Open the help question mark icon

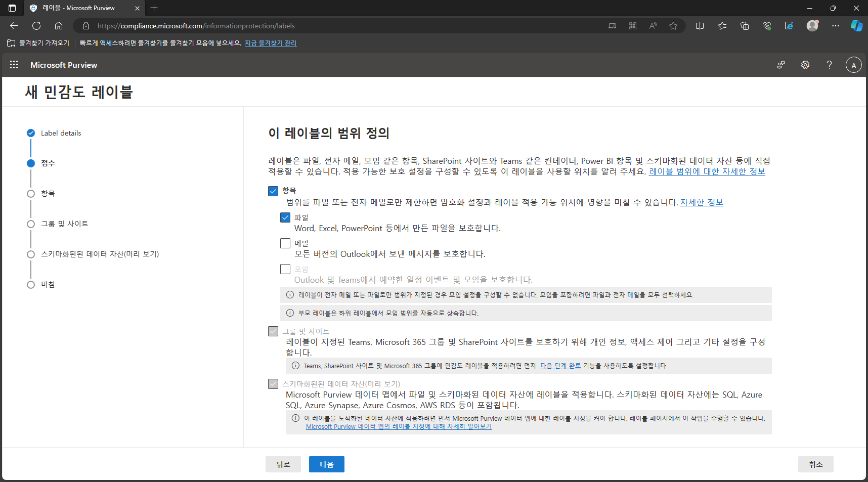point(829,65)
